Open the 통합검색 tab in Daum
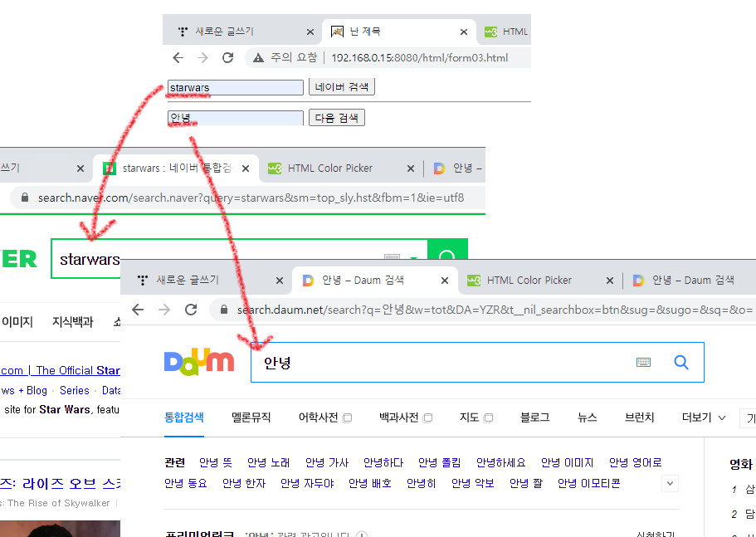756x537 pixels. point(183,417)
